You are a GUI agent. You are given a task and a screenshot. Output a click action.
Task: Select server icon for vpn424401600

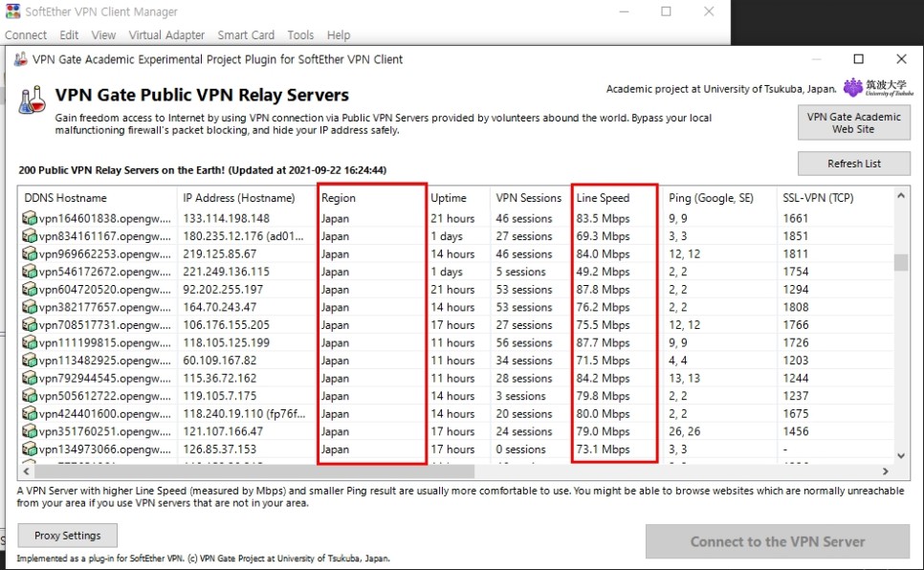[x=30, y=414]
